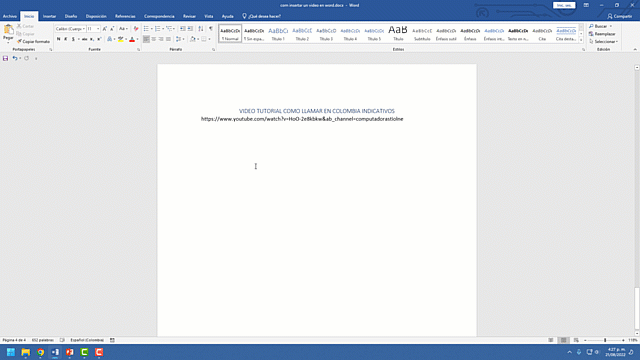Image resolution: width=640 pixels, height=360 pixels.
Task: Click the Inic. ses. sign-in button
Action: coord(564,5)
